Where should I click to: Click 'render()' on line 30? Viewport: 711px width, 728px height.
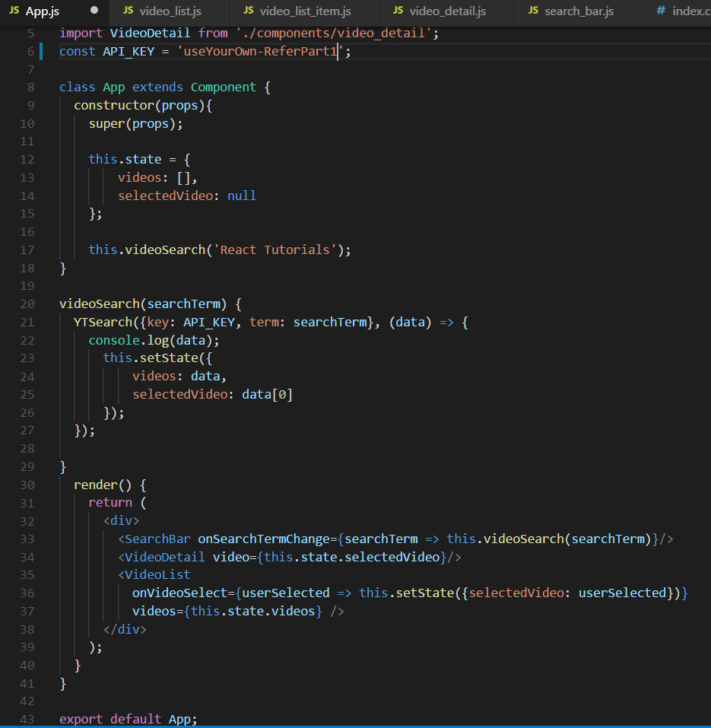coord(103,485)
